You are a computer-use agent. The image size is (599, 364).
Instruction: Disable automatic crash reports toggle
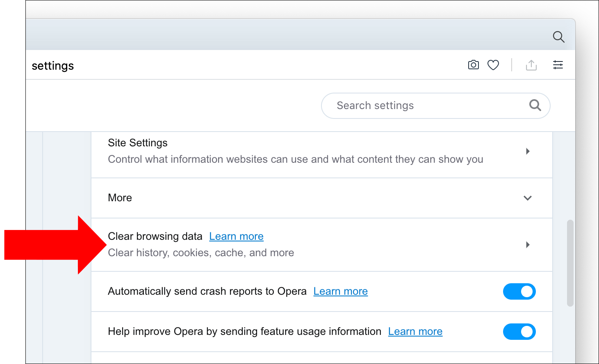pyautogui.click(x=519, y=291)
